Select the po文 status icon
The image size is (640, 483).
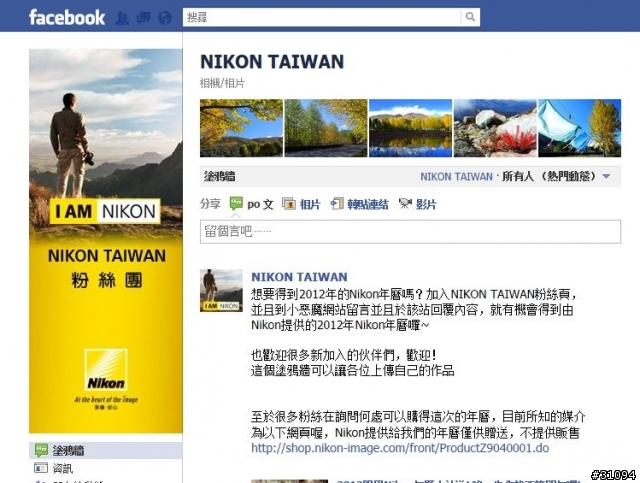[x=236, y=203]
